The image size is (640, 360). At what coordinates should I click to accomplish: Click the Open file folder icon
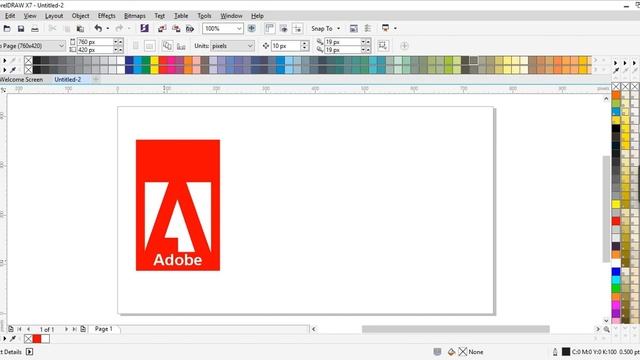7,29
